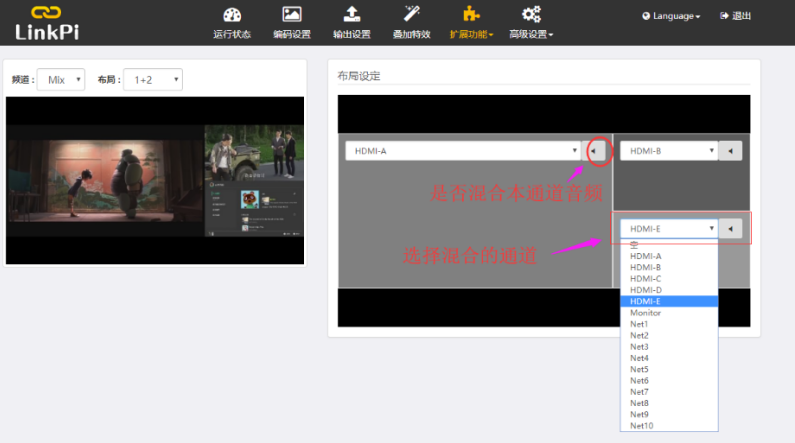The image size is (795, 443).
Task: Select Net2 in the dropdown list
Action: 669,335
